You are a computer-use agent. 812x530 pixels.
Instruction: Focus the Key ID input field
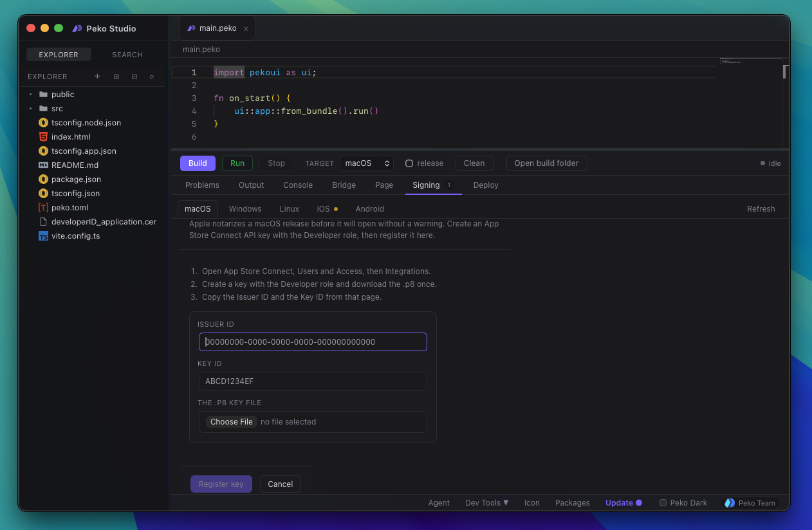pos(313,381)
